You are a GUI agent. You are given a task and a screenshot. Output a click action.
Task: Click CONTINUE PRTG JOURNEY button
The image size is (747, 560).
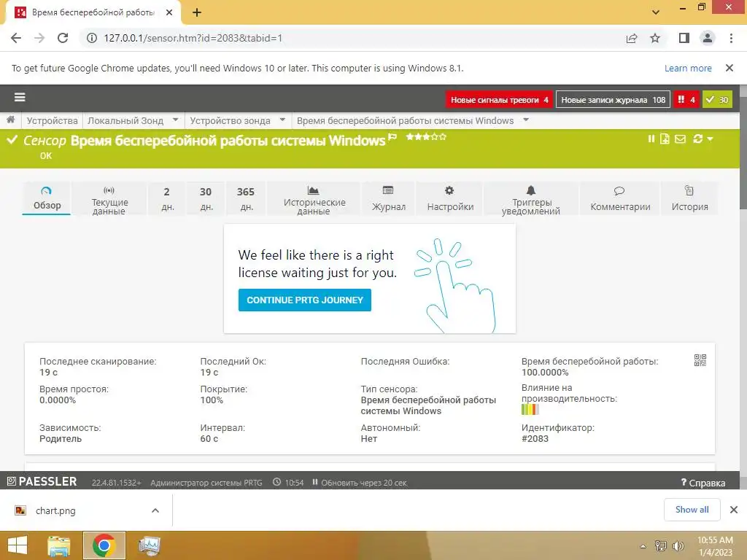(x=304, y=300)
